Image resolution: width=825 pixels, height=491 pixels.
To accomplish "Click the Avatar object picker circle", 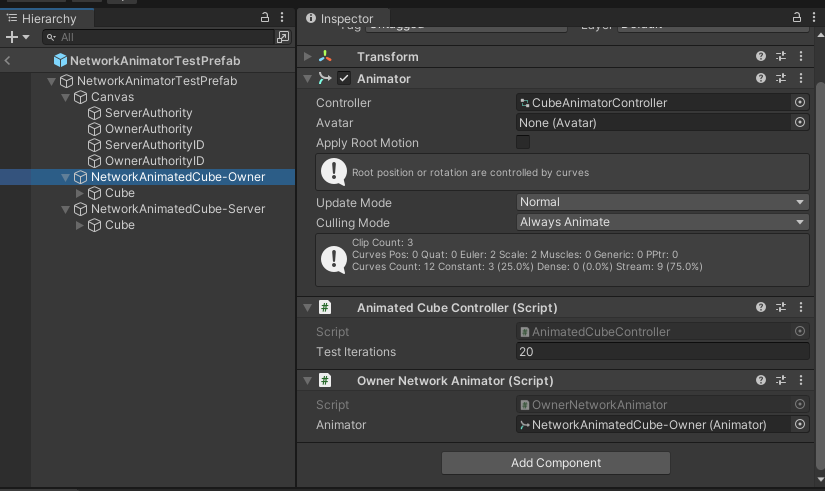I will pos(799,122).
